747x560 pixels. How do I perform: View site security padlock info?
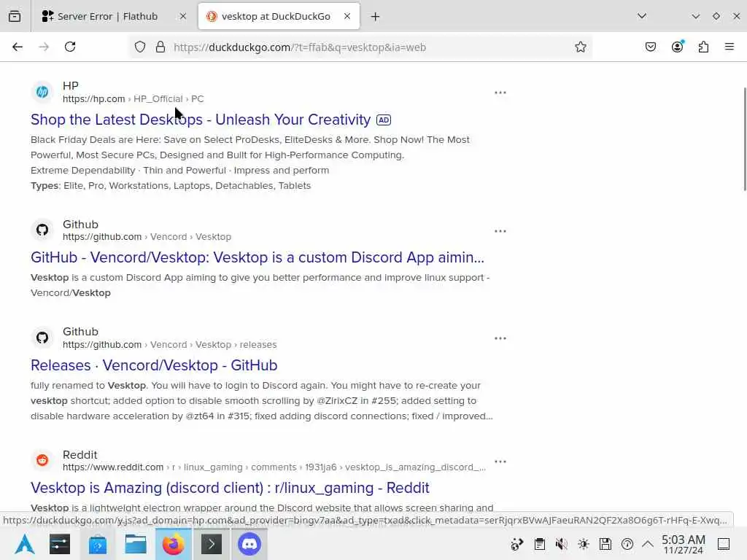[x=160, y=47]
